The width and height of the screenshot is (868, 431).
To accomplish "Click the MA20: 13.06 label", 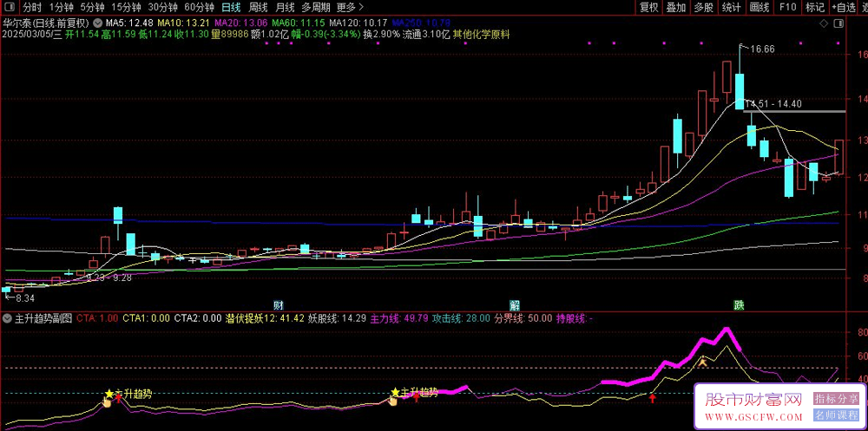I will coord(241,23).
